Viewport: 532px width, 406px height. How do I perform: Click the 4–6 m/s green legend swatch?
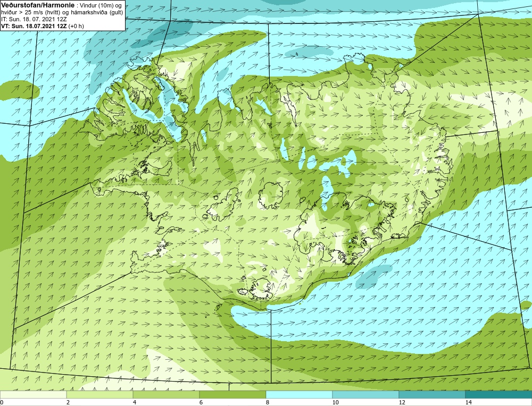point(166,394)
